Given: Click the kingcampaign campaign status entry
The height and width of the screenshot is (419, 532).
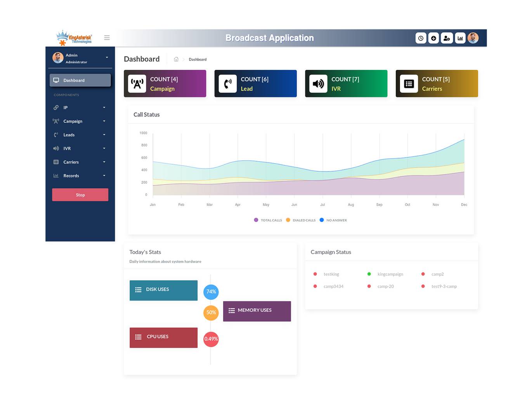Looking at the screenshot, I should click(390, 274).
